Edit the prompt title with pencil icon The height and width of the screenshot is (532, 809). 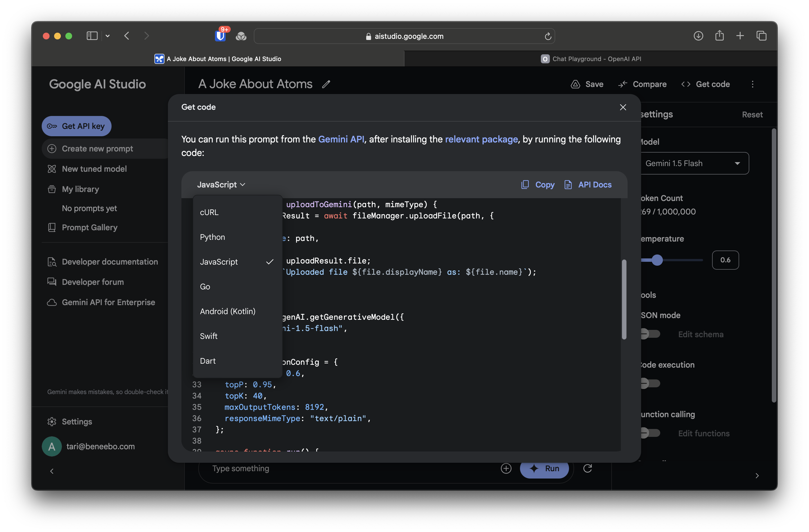tap(326, 84)
